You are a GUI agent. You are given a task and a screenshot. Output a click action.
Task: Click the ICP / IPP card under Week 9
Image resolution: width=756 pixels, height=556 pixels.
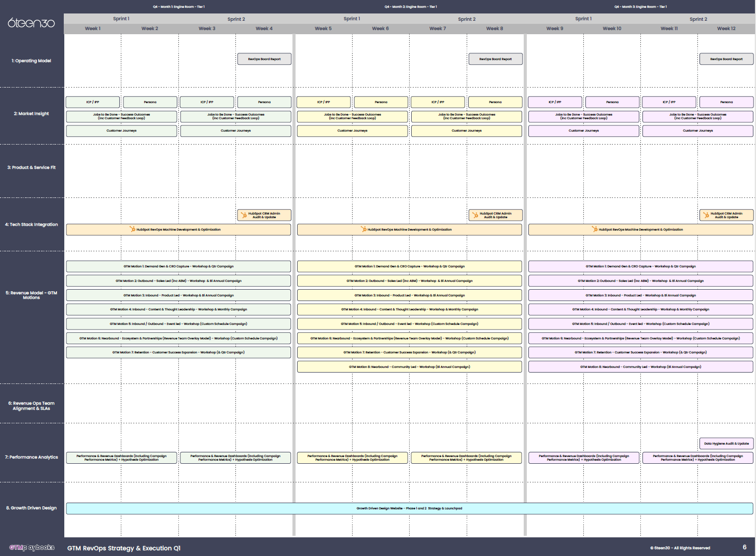(555, 102)
